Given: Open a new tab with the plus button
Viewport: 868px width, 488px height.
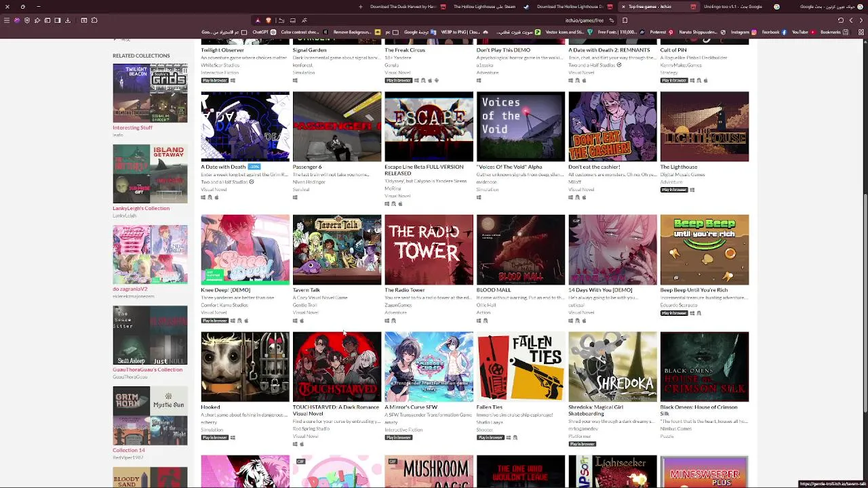Looking at the screenshot, I should [x=361, y=7].
